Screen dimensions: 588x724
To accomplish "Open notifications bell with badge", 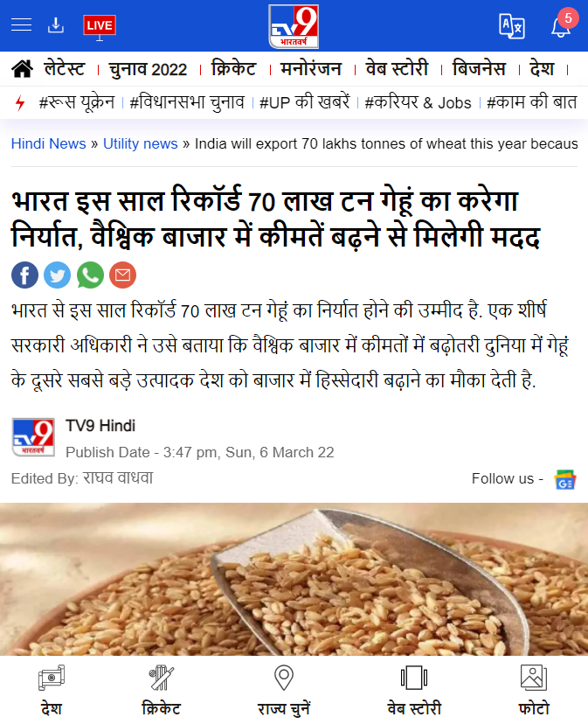I will point(564,24).
